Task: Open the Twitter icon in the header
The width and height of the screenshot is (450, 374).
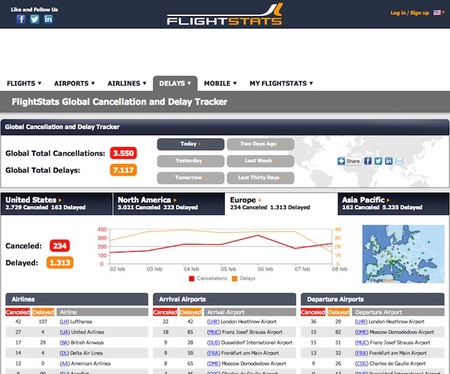Action: [35, 19]
